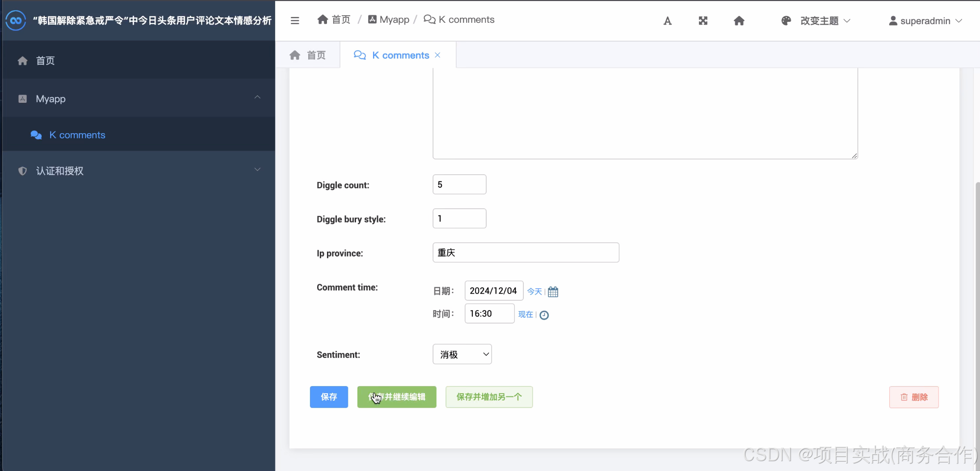This screenshot has width=980, height=471.
Task: Click the red 删除 button
Action: (x=914, y=397)
